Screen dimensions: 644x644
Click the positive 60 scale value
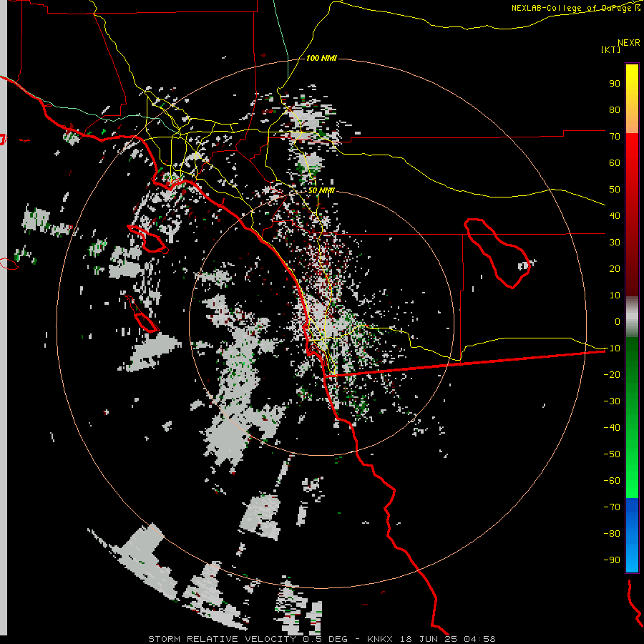[x=615, y=162]
